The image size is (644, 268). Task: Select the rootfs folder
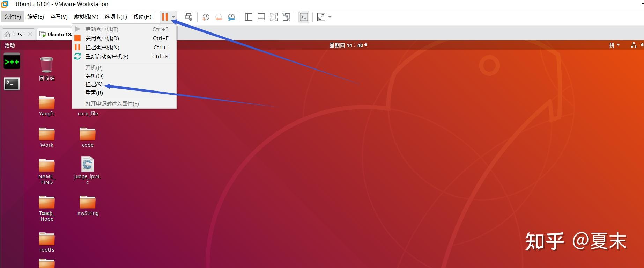coord(47,242)
